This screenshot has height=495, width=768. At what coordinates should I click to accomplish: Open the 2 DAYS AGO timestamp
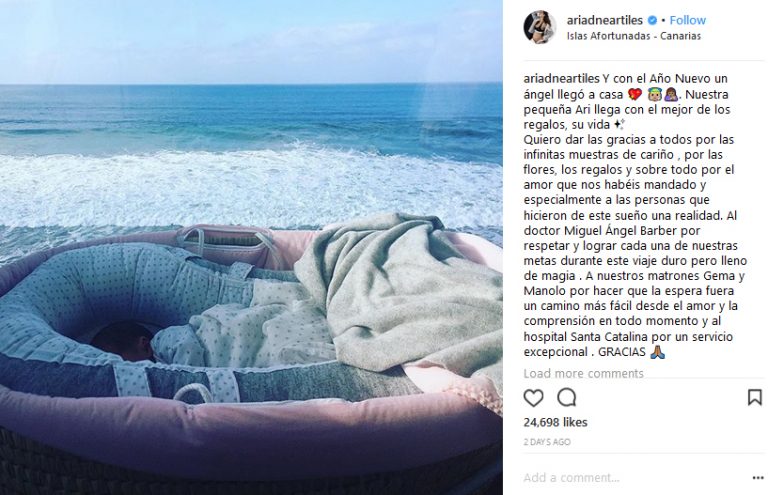click(x=547, y=442)
